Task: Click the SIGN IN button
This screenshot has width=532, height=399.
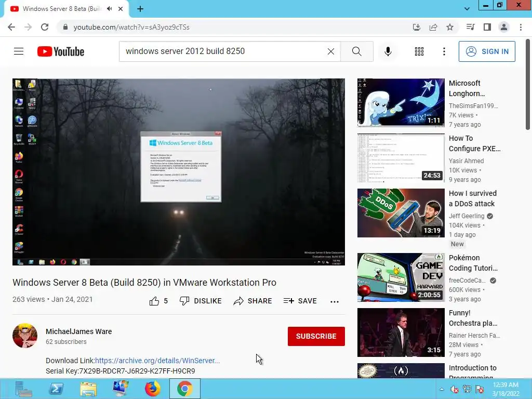Action: coord(487,51)
